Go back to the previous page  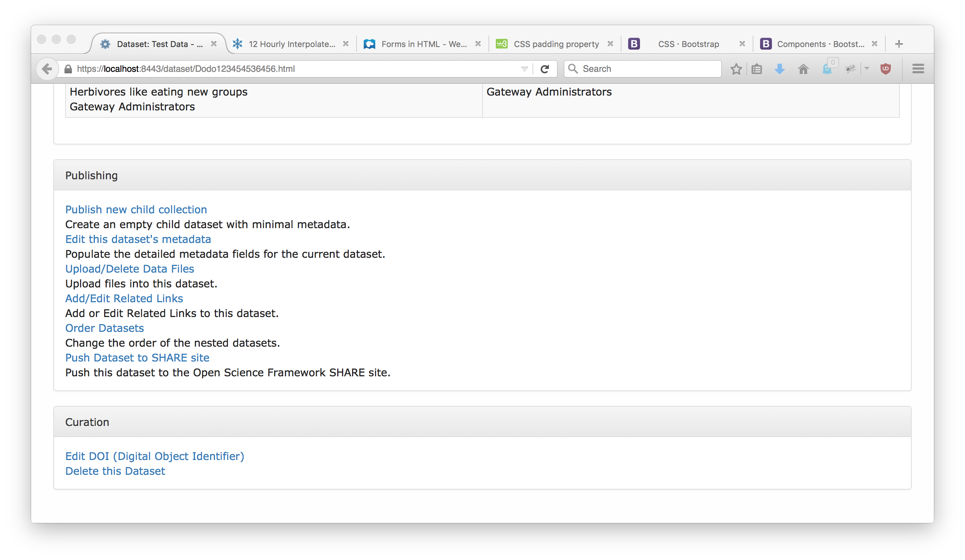click(x=47, y=69)
